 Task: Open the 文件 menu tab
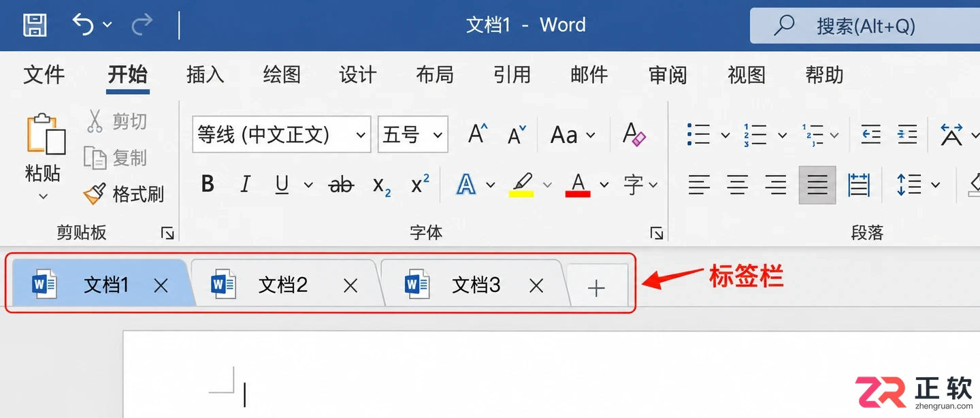[44, 75]
